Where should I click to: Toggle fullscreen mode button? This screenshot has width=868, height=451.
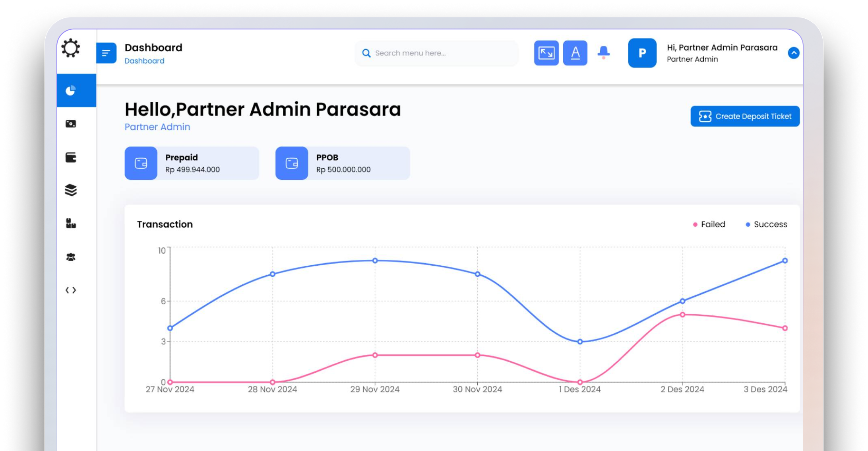(546, 53)
